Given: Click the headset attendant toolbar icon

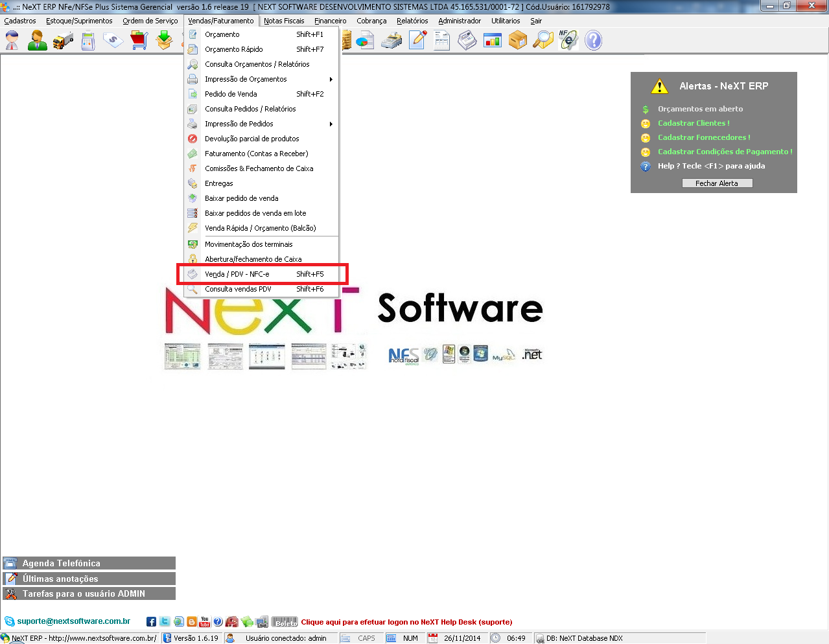Looking at the screenshot, I should click(37, 41).
